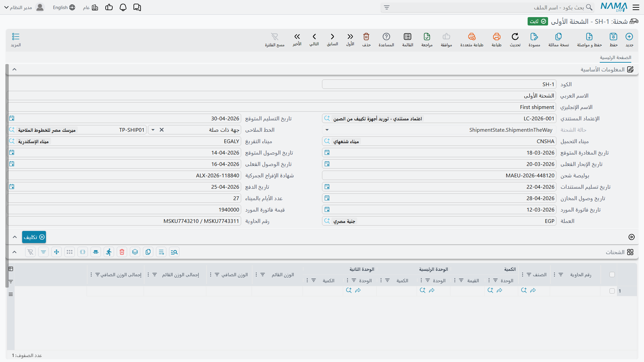The height and width of the screenshot is (362, 644).
Task: Open the filter on Gross weight (الوزن القائم) column
Action: click(263, 275)
